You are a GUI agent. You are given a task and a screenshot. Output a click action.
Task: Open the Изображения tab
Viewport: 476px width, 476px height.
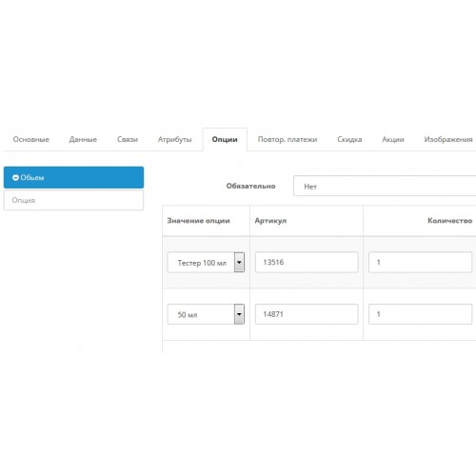point(448,139)
